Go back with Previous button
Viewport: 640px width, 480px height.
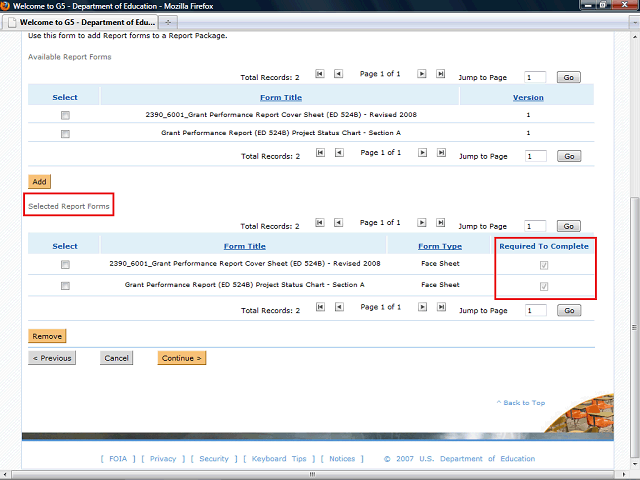tap(52, 358)
